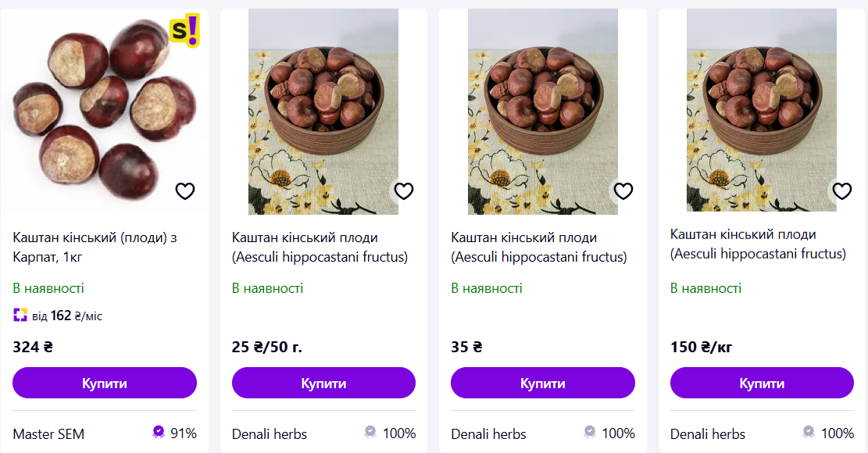Click the heart icon on the 324 ₴ product
Screen dimensions: 868x453
coord(185,191)
